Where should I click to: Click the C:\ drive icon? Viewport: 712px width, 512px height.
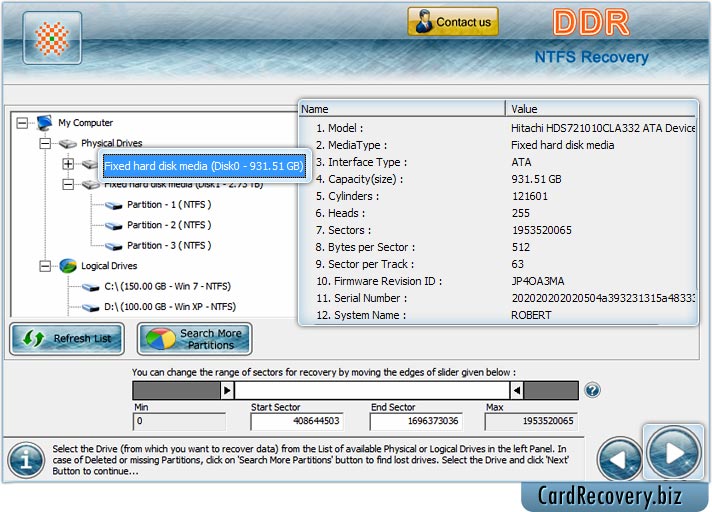[90, 287]
